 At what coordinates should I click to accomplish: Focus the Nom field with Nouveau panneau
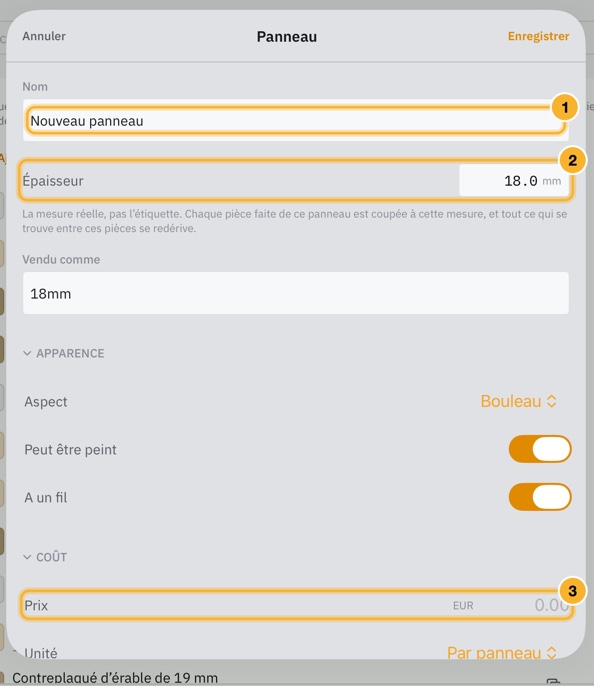[x=296, y=121]
